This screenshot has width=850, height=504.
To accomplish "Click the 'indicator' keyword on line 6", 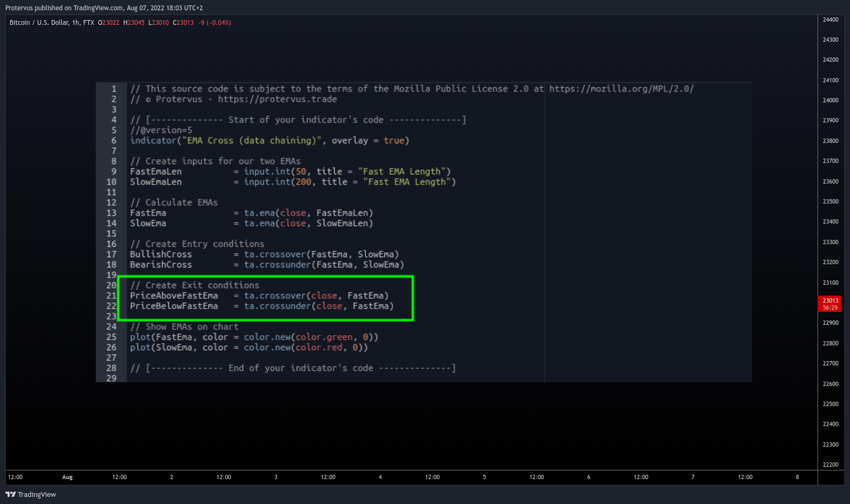I will (153, 140).
